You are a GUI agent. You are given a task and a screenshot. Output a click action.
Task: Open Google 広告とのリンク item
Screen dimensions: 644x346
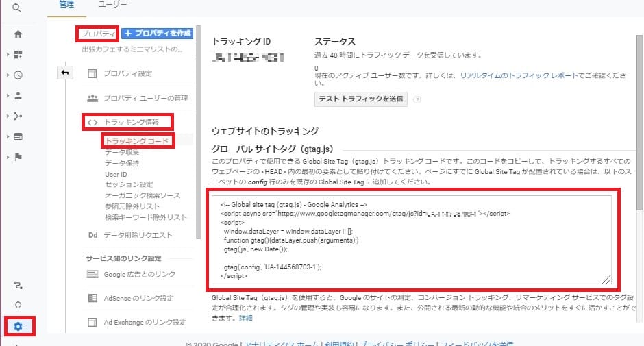(140, 274)
